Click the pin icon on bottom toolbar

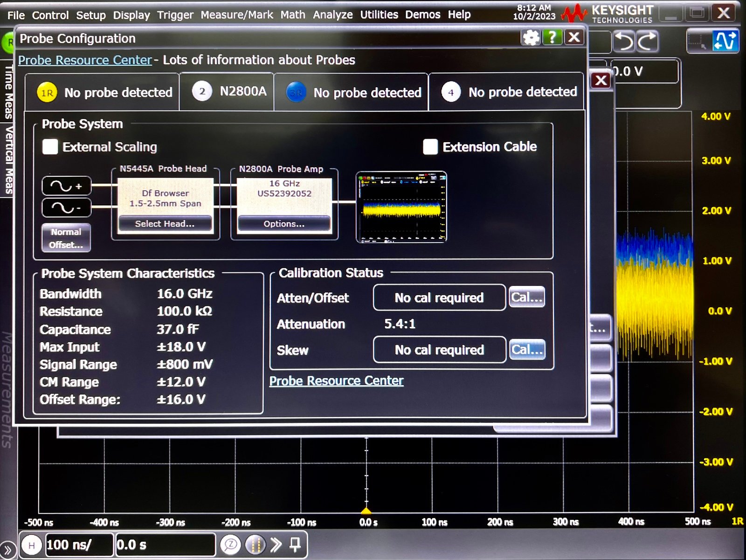[295, 544]
